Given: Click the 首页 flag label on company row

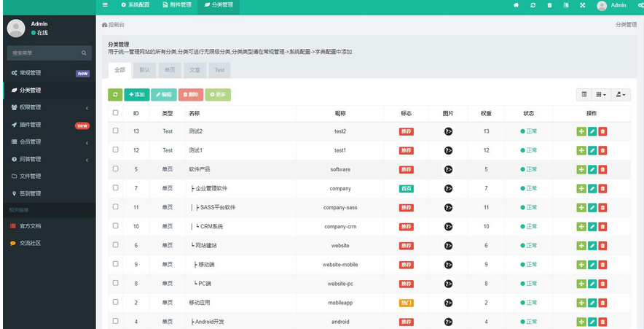Looking at the screenshot, I should (x=407, y=189).
